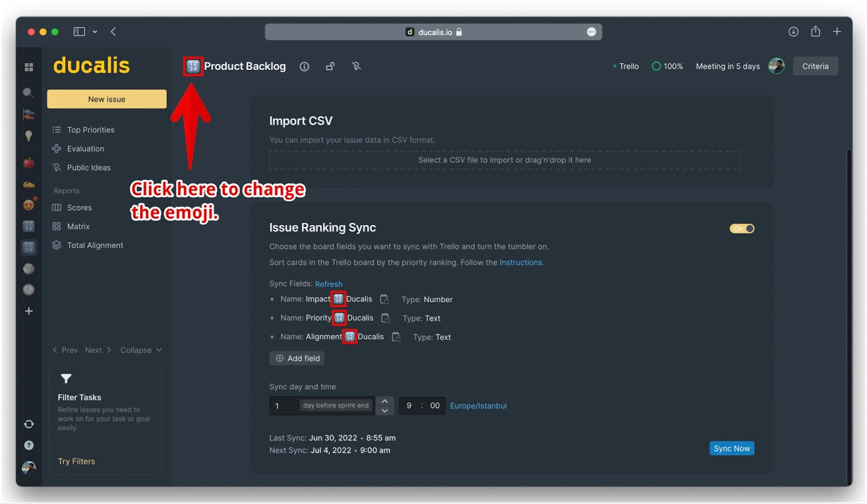Increase sync day with up arrow
Image resolution: width=867 pixels, height=504 pixels.
[x=384, y=401]
